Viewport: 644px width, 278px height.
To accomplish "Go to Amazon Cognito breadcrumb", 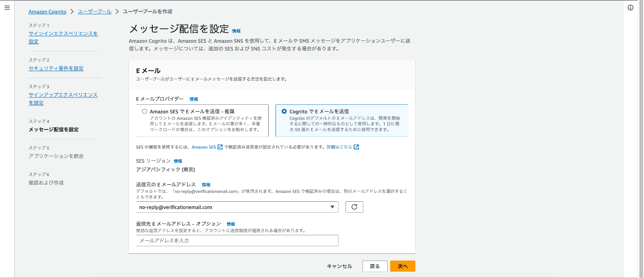I will (x=47, y=11).
